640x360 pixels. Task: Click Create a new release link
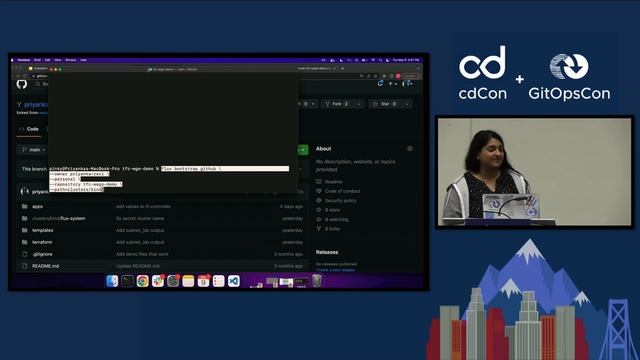click(335, 270)
